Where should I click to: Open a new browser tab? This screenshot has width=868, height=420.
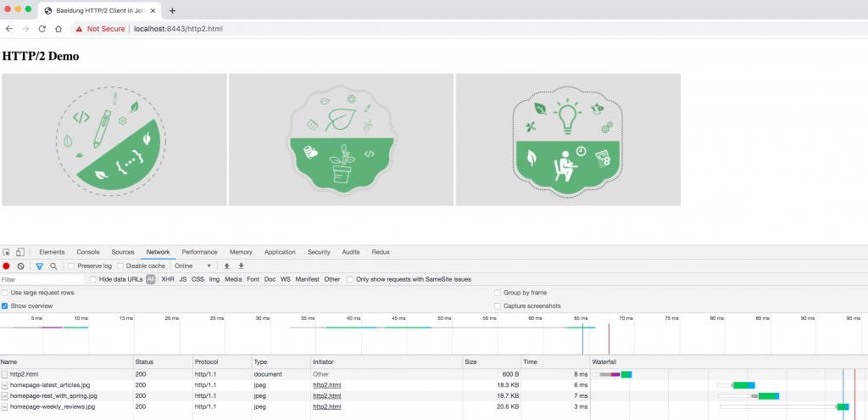[x=172, y=10]
